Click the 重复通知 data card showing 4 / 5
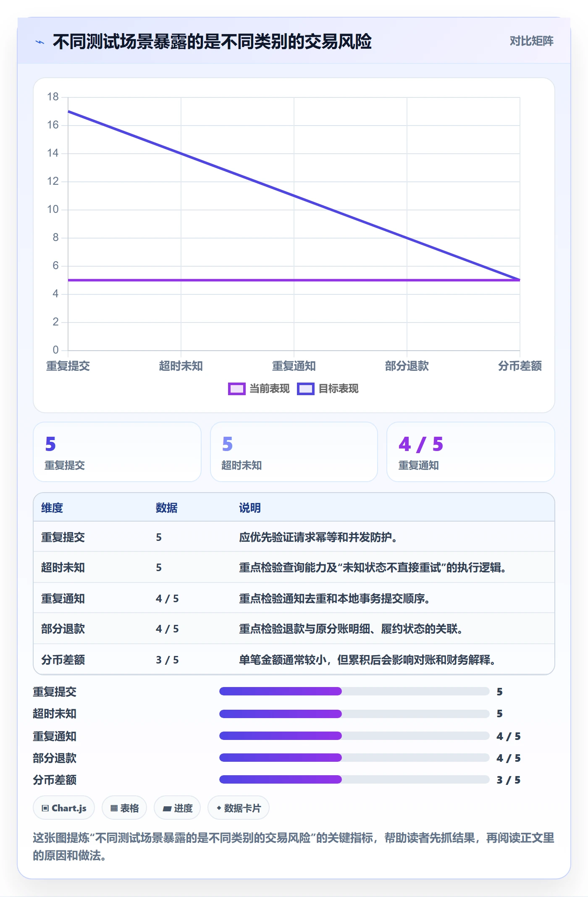Screen dimensions: 588x897 click(471, 452)
